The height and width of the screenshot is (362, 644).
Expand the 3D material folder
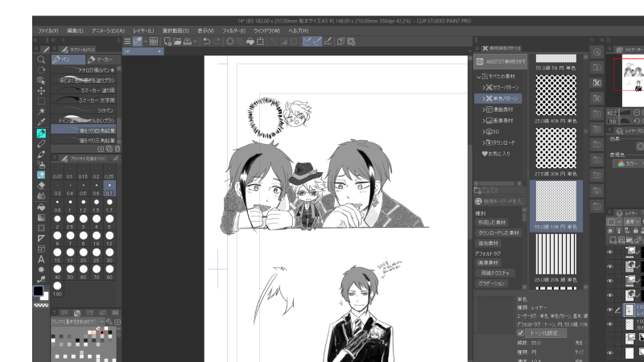click(484, 132)
